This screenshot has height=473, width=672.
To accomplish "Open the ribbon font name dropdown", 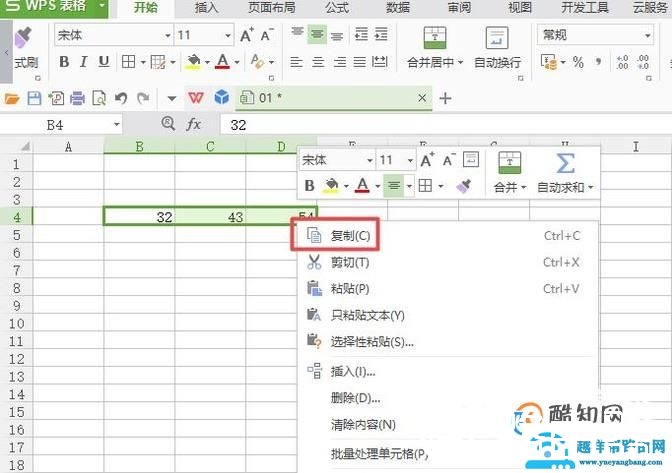I will click(x=168, y=36).
